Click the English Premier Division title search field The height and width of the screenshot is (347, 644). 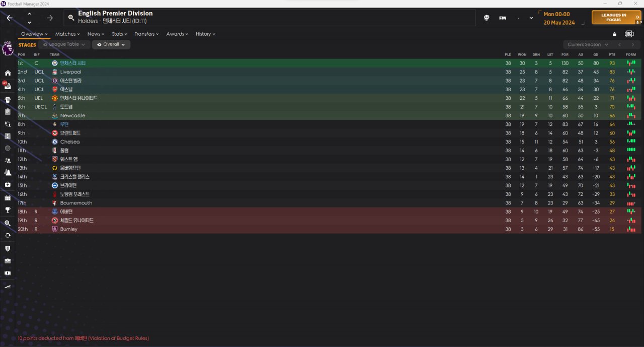pyautogui.click(x=269, y=18)
